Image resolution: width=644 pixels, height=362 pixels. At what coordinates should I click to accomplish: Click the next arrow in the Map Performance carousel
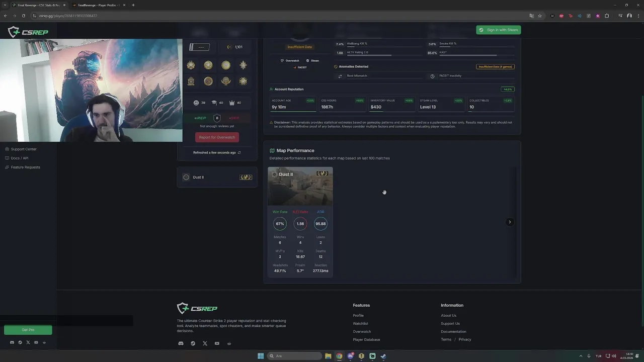click(510, 222)
